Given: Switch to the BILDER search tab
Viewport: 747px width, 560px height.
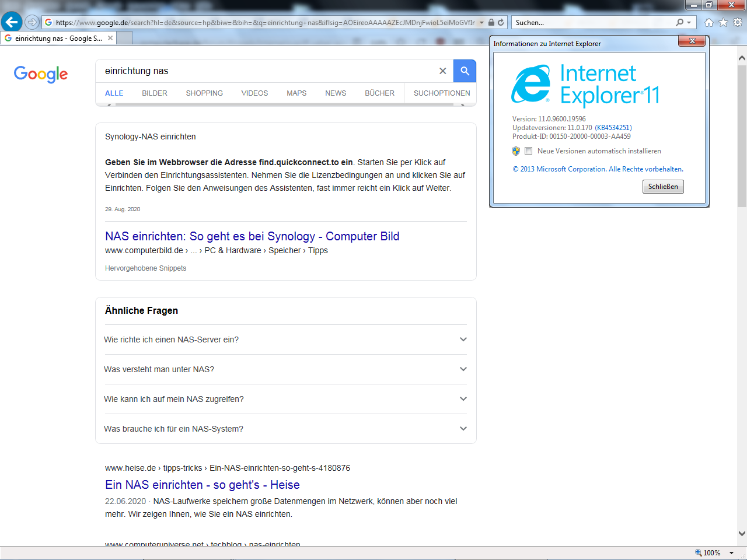Looking at the screenshot, I should click(x=154, y=93).
